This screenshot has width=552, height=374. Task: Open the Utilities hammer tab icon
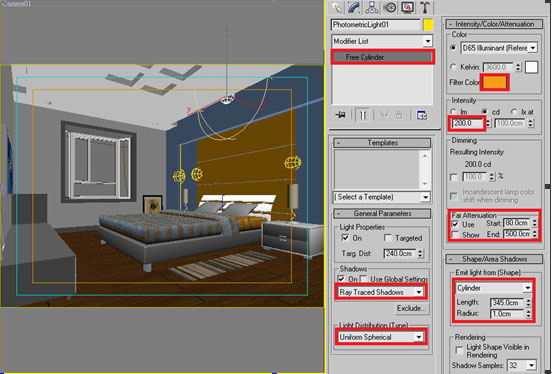click(x=425, y=7)
